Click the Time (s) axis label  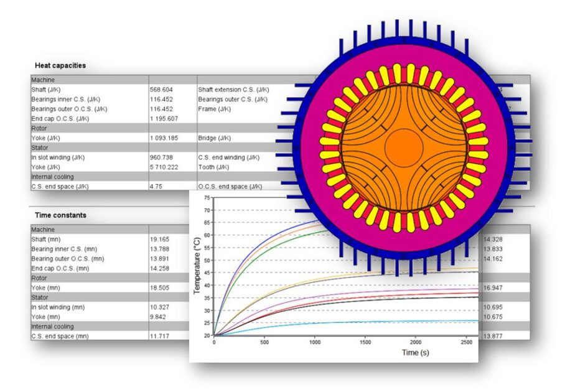coord(415,352)
